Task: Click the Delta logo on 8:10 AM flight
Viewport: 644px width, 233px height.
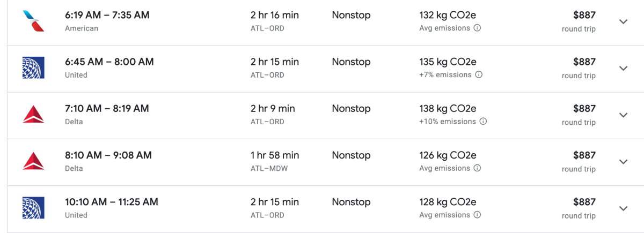Action: coord(33,161)
